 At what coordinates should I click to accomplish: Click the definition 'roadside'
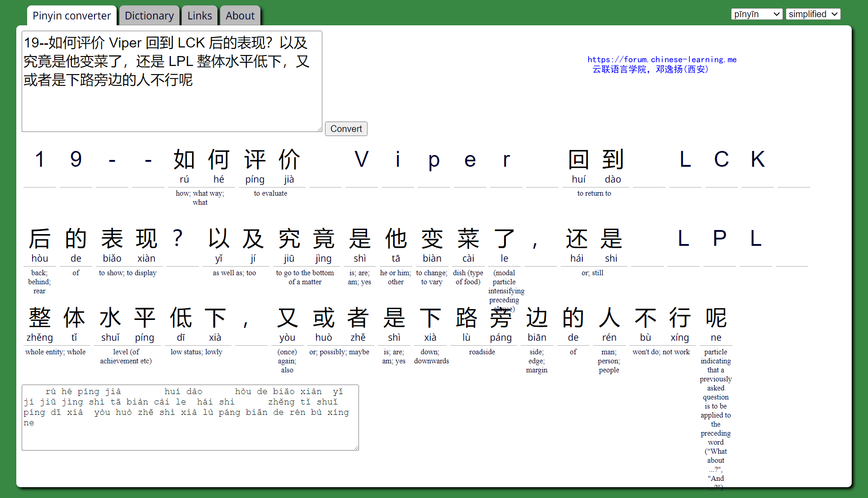[482, 352]
